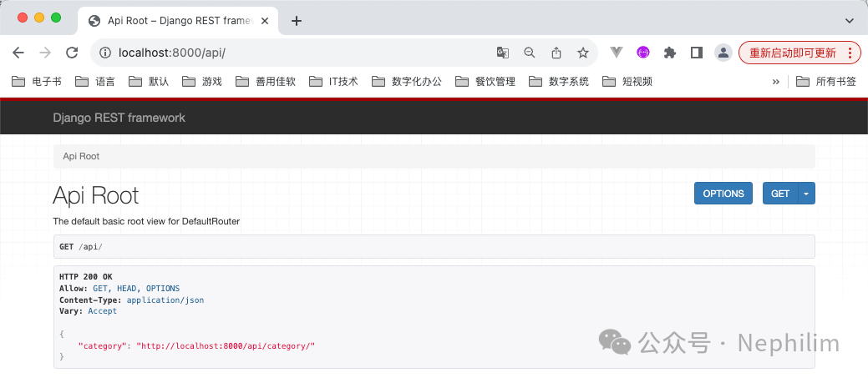This screenshot has height=378, width=868.
Task: Click the purple round extension icon
Action: 642,53
